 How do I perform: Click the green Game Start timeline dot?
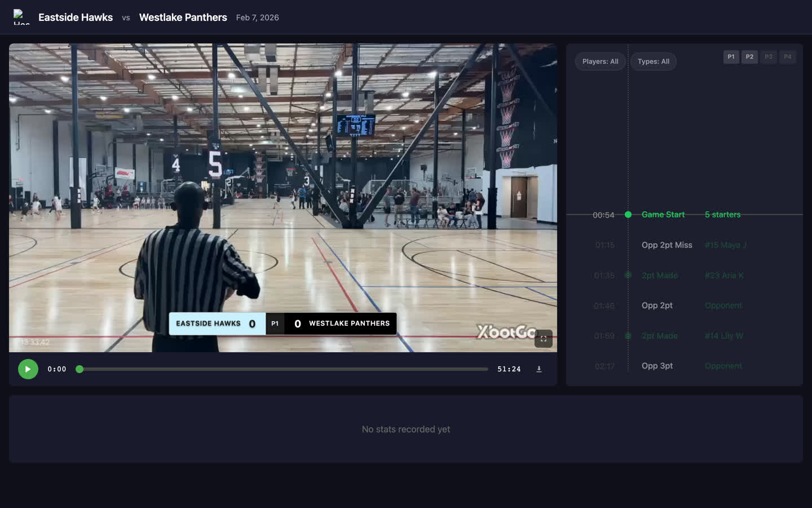click(x=628, y=214)
